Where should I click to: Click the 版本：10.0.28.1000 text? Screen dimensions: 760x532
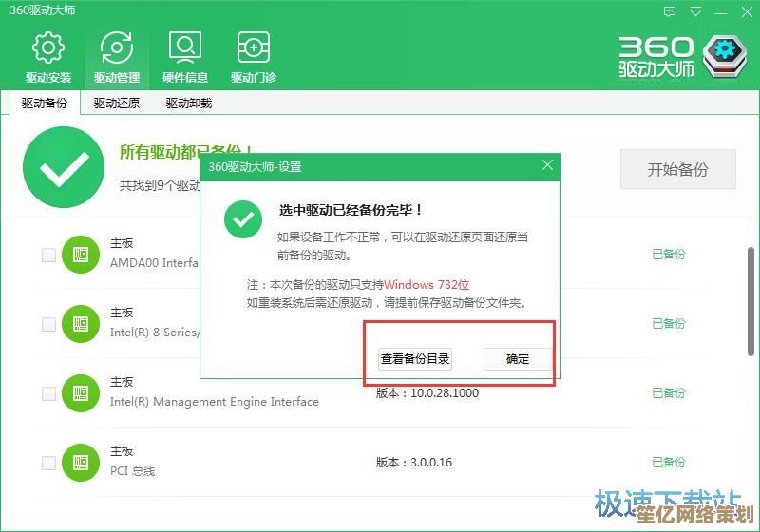click(427, 393)
